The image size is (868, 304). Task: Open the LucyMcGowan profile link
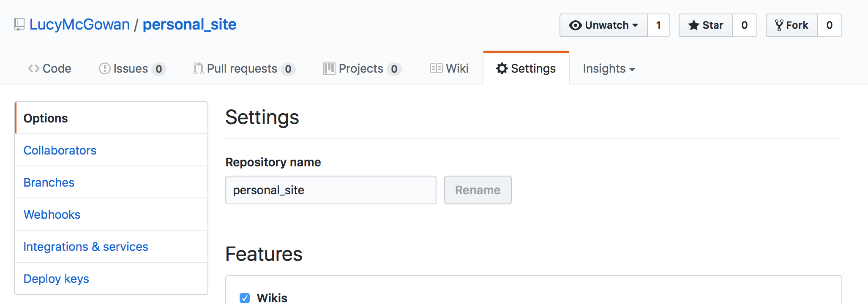click(x=79, y=24)
